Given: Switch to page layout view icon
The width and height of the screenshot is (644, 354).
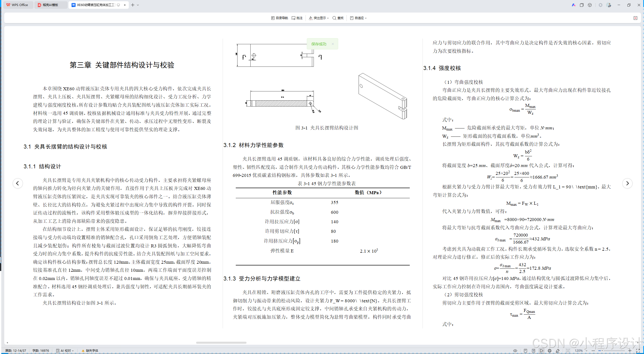Looking at the screenshot, I should coord(525,351).
